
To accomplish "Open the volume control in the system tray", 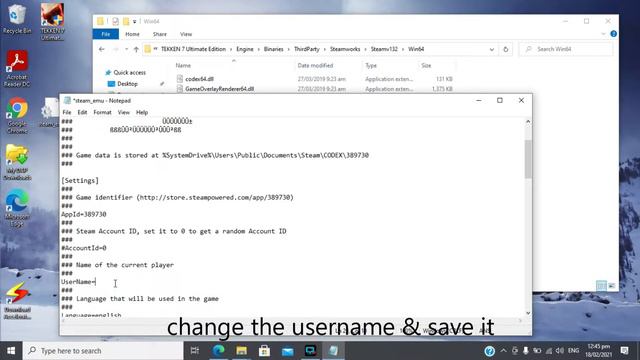I will click(560, 351).
